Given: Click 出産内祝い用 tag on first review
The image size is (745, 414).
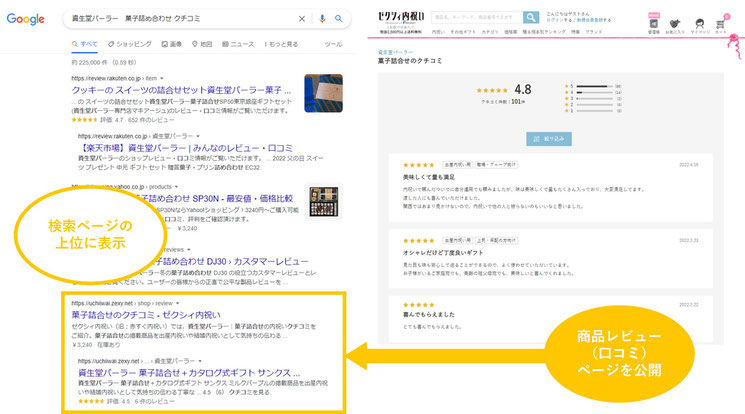Looking at the screenshot, I should pos(457,165).
